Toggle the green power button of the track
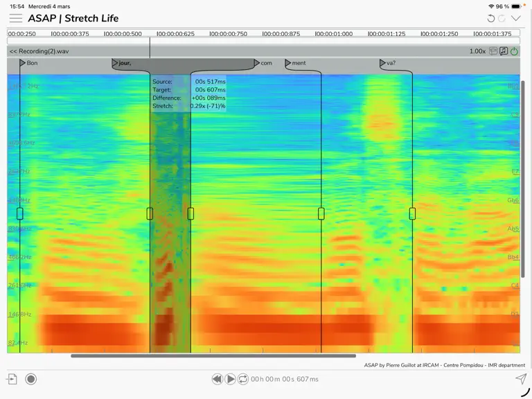The width and height of the screenshot is (532, 399). (x=515, y=51)
